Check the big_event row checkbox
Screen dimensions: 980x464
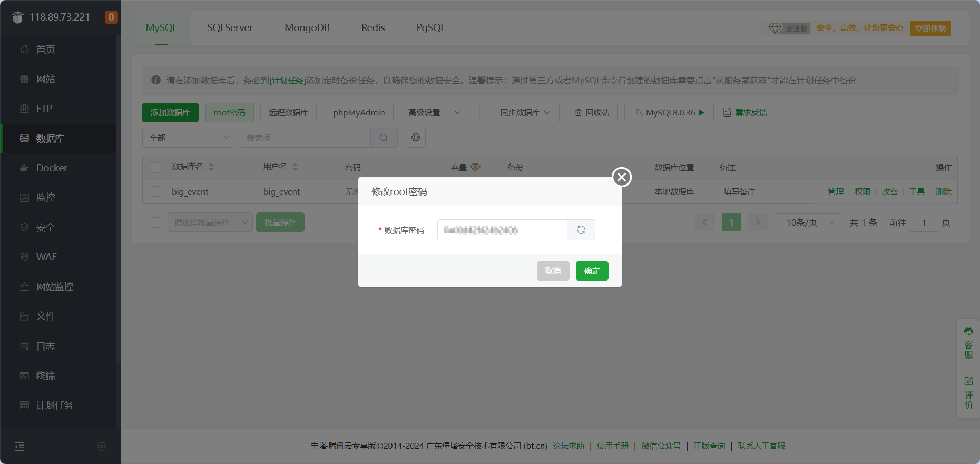[x=155, y=191]
